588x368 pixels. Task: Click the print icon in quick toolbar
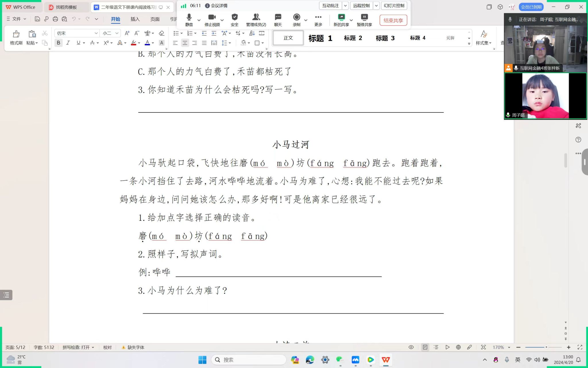(55, 19)
